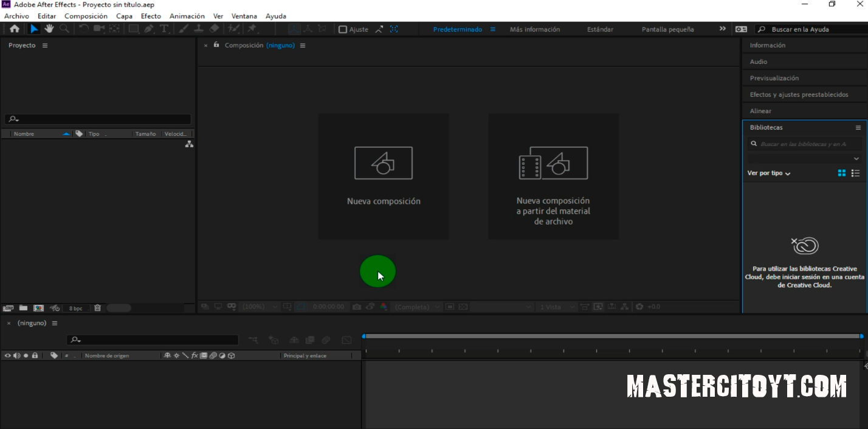
Task: Toggle the lock icon beside Composición tab
Action: 216,45
